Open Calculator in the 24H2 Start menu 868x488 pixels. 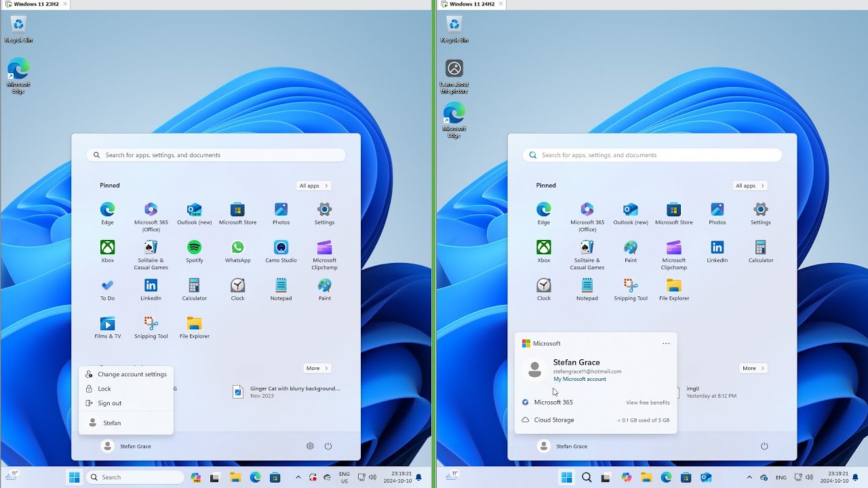coord(760,251)
